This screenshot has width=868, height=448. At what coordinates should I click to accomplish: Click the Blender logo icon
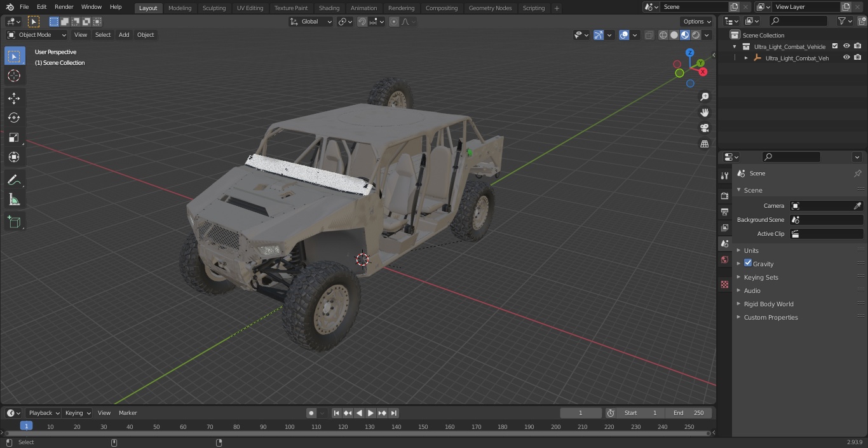click(x=10, y=7)
